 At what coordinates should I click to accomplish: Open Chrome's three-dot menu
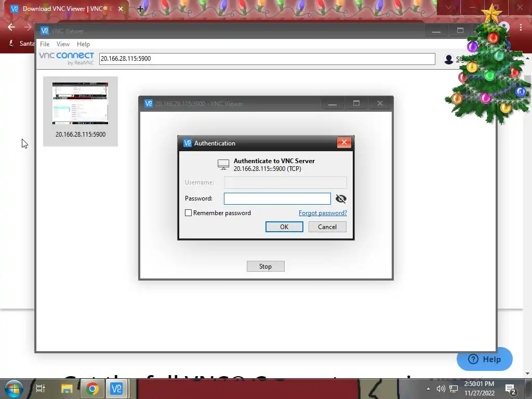[x=521, y=27]
